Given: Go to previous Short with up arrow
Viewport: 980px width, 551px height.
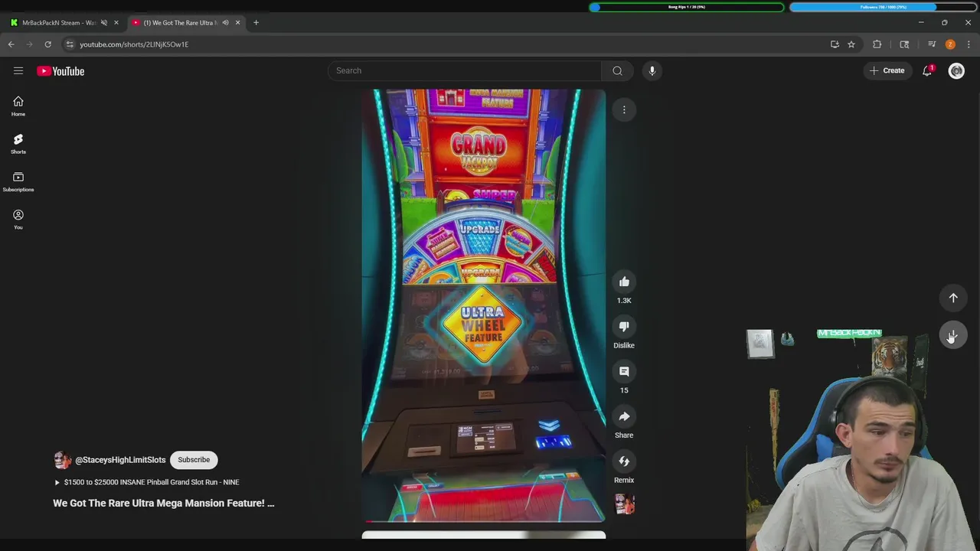Looking at the screenshot, I should 953,298.
